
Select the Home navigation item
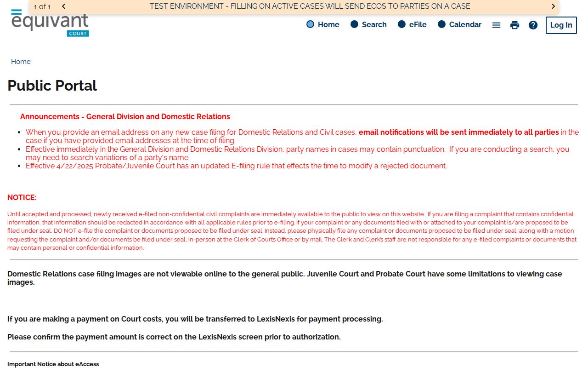point(323,25)
